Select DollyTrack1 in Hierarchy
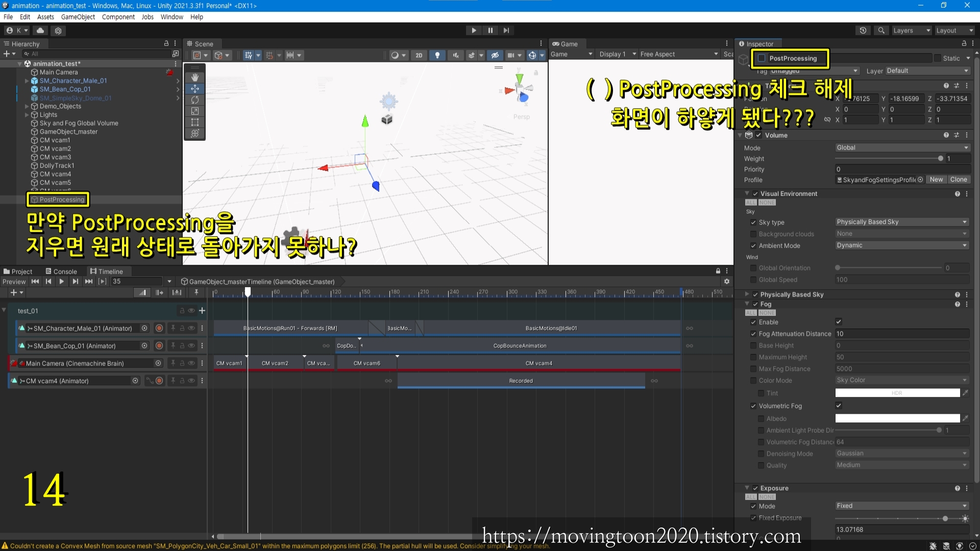Screen dimensions: 980x551 [57, 166]
